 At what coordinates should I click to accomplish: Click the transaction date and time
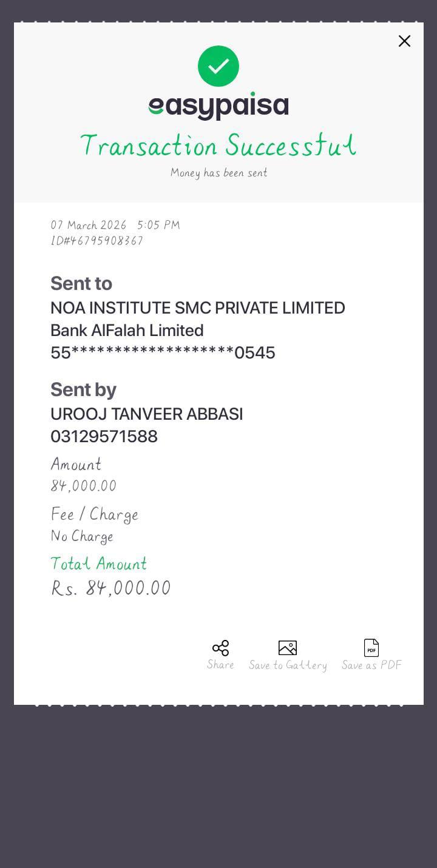[115, 225]
